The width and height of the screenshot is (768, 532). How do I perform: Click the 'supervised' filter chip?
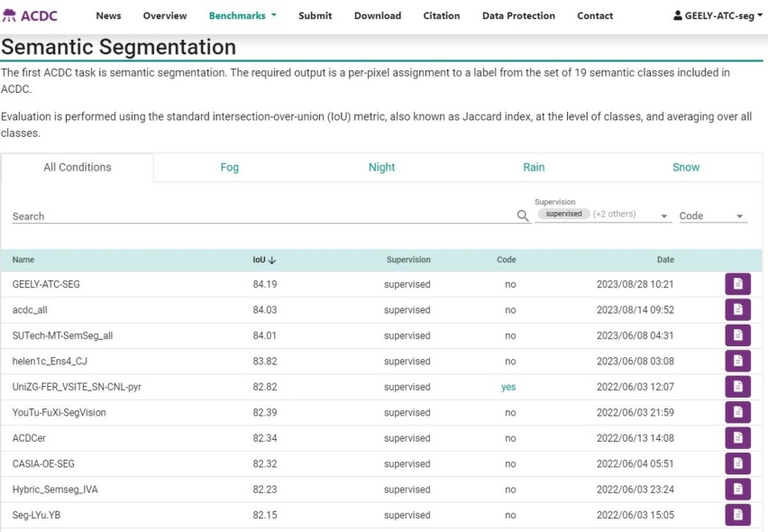point(563,214)
